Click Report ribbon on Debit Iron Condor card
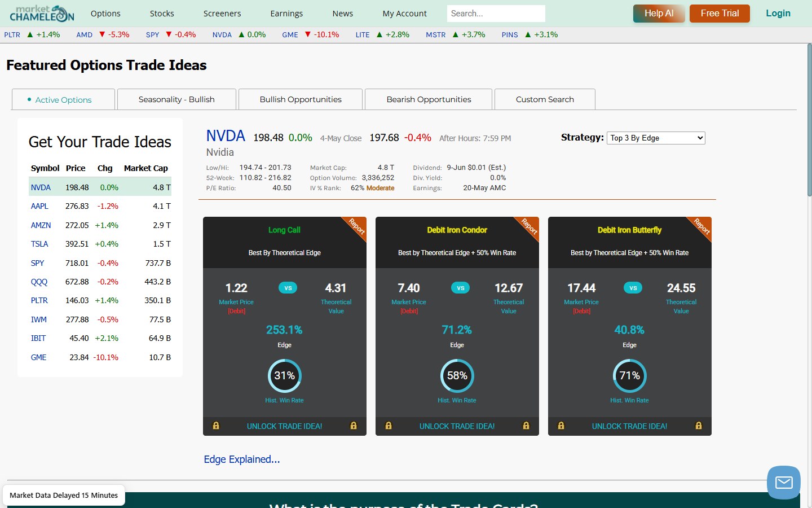The width and height of the screenshot is (812, 508). click(529, 226)
